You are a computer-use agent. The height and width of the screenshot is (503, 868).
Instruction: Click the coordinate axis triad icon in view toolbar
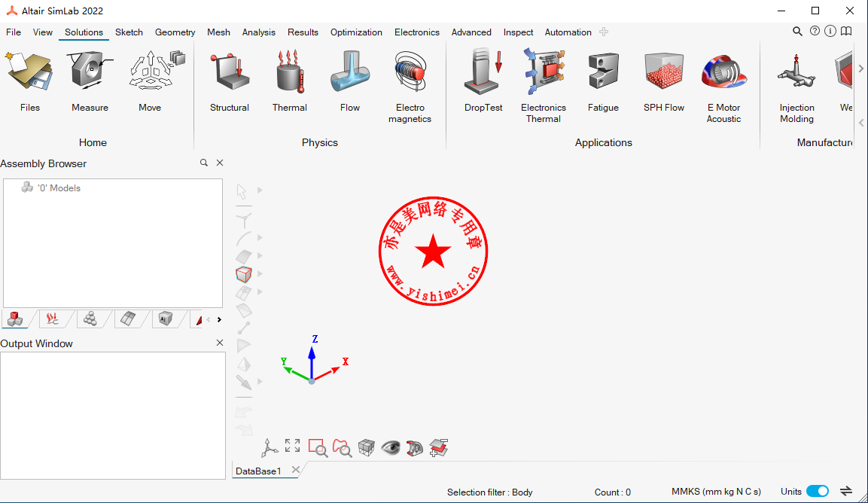tap(270, 447)
